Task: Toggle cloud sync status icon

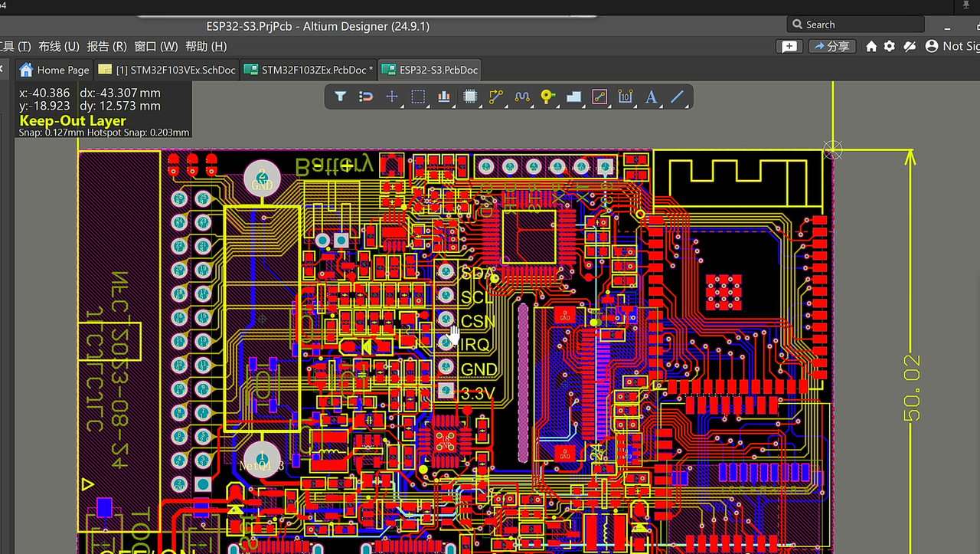Action: pos(910,46)
